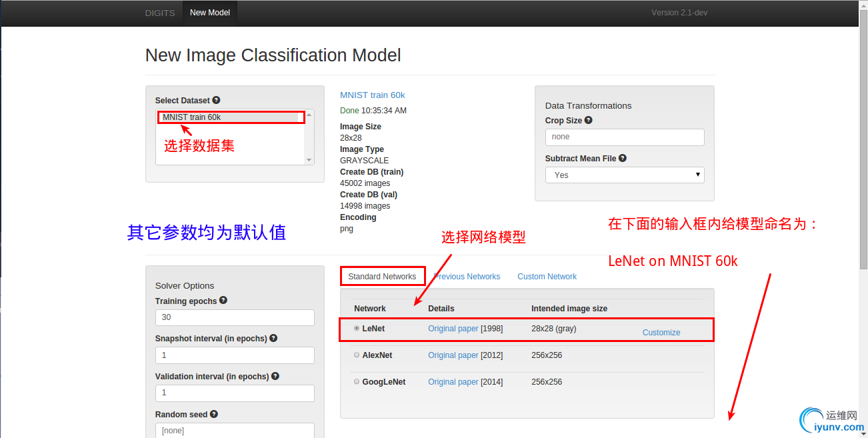Click the Solver Options heading
Image resolution: width=868 pixels, height=438 pixels.
(x=185, y=285)
